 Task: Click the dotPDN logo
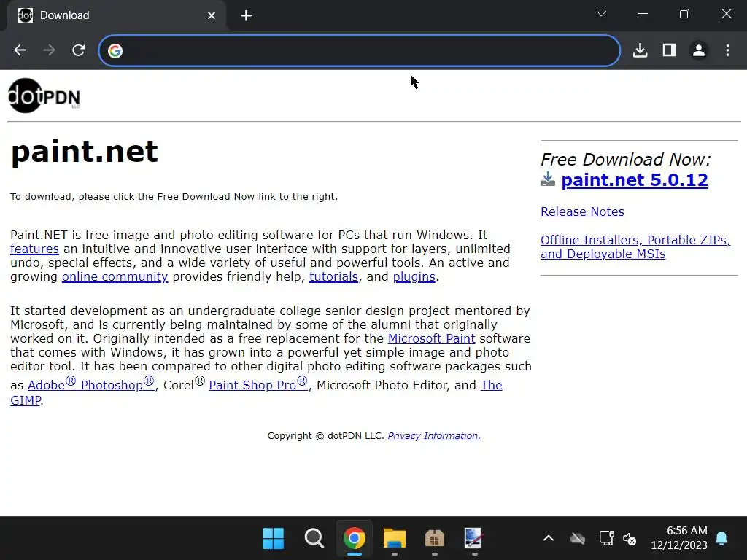pyautogui.click(x=44, y=96)
